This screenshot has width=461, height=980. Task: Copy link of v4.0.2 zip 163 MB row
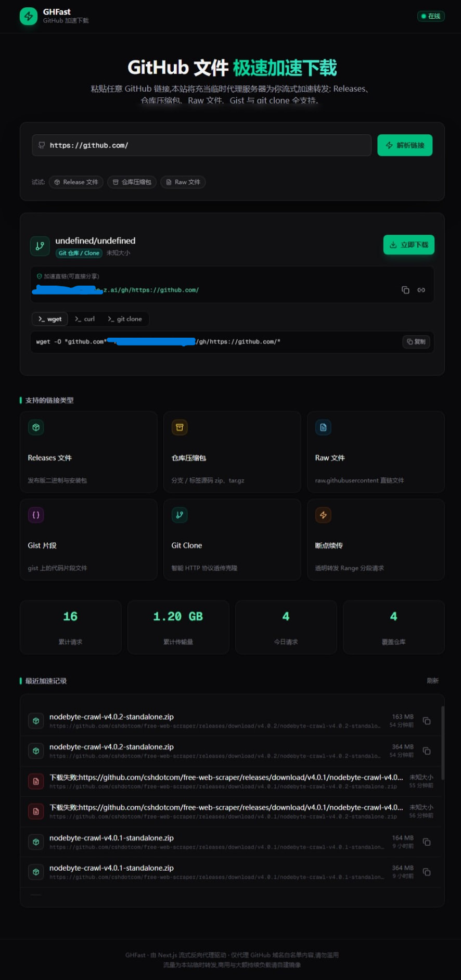(x=427, y=721)
